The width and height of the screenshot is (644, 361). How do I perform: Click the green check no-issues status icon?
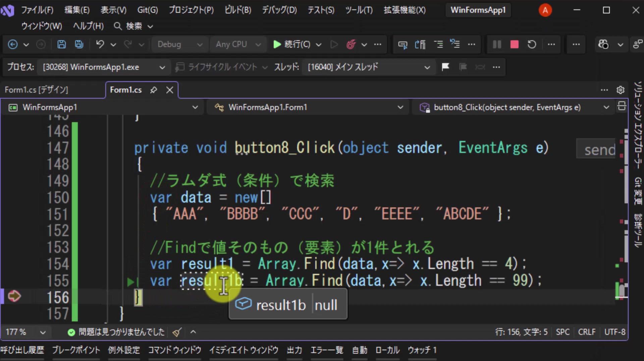point(71,332)
